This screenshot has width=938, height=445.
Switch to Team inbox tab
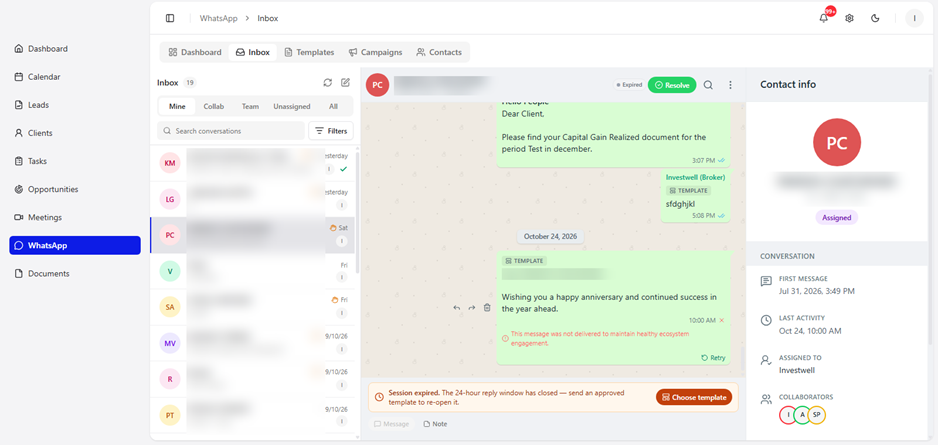tap(250, 106)
